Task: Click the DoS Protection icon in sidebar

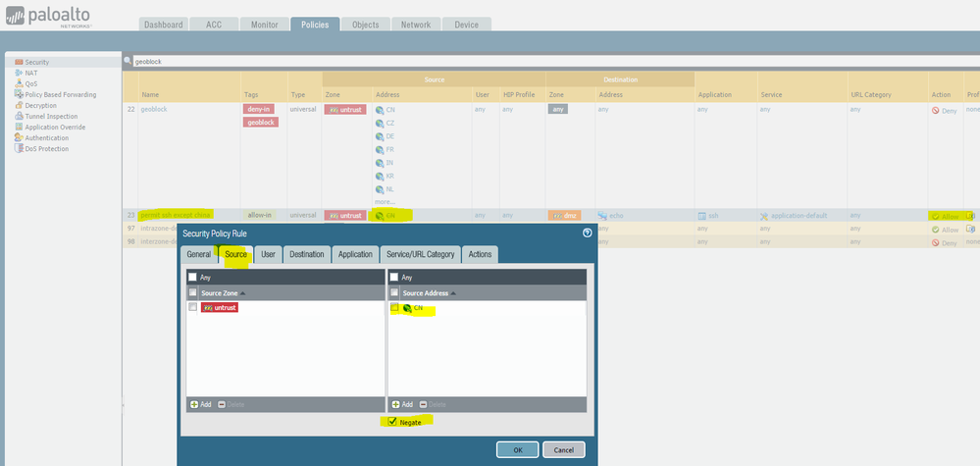Action: click(x=19, y=149)
